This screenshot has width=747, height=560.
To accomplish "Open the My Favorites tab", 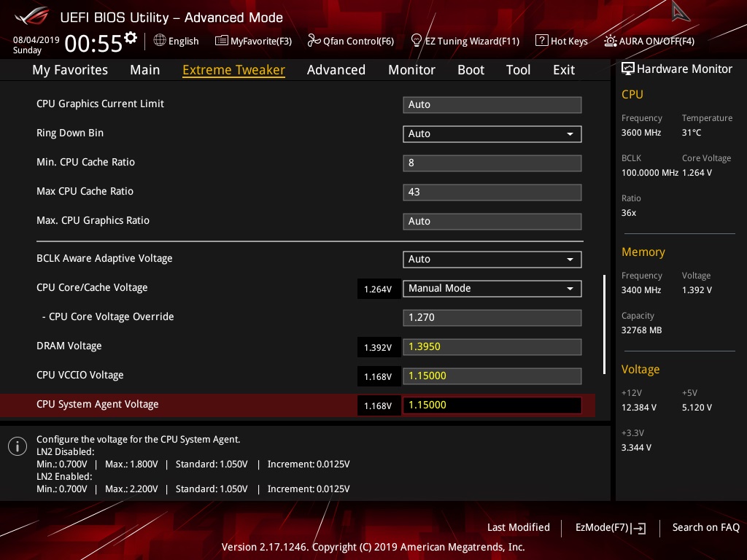I will (70, 70).
